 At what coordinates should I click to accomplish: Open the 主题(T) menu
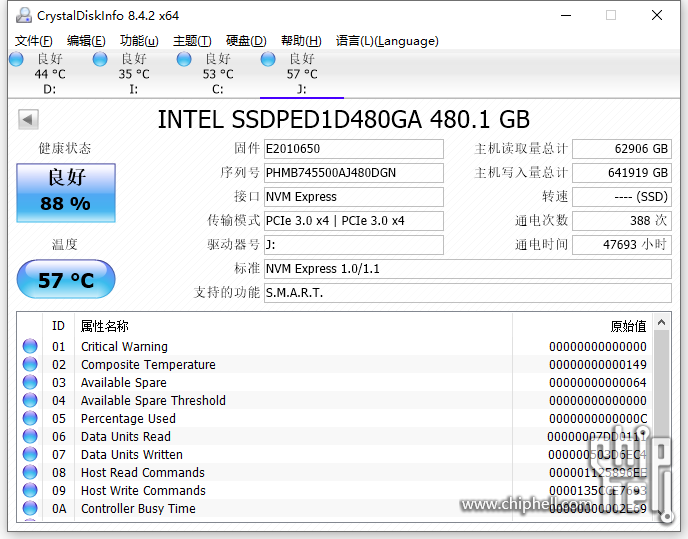click(x=192, y=41)
